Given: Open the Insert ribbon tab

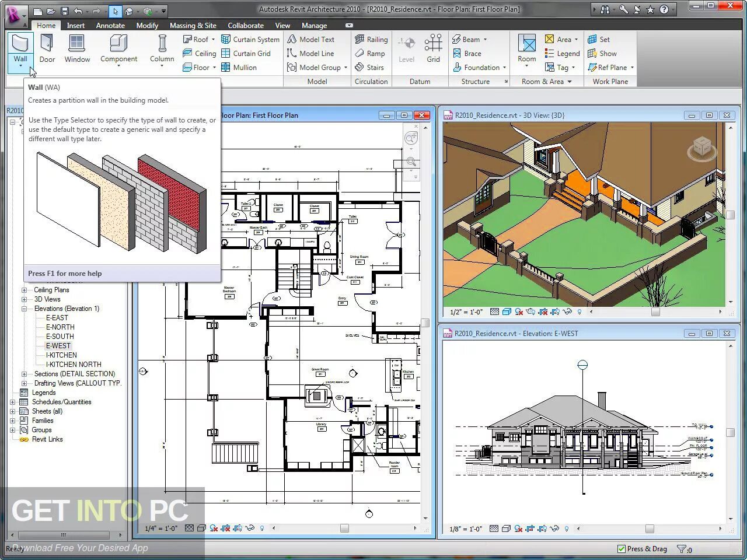Looking at the screenshot, I should (x=75, y=26).
